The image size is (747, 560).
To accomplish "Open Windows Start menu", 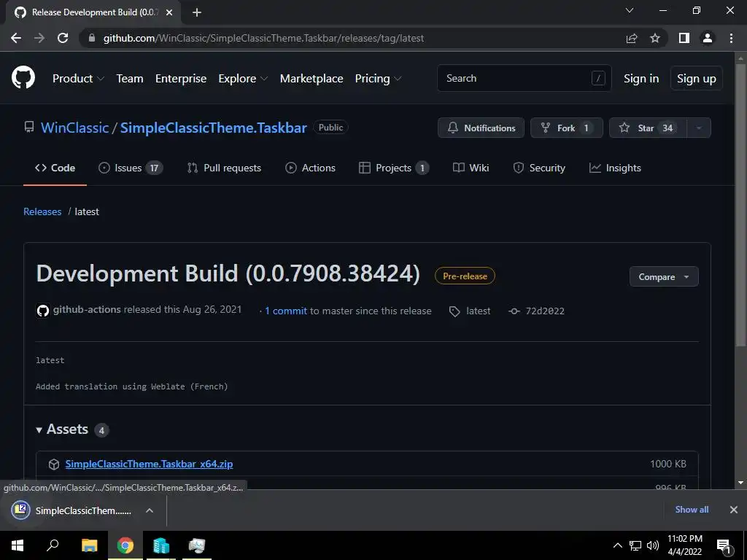I will (x=18, y=545).
